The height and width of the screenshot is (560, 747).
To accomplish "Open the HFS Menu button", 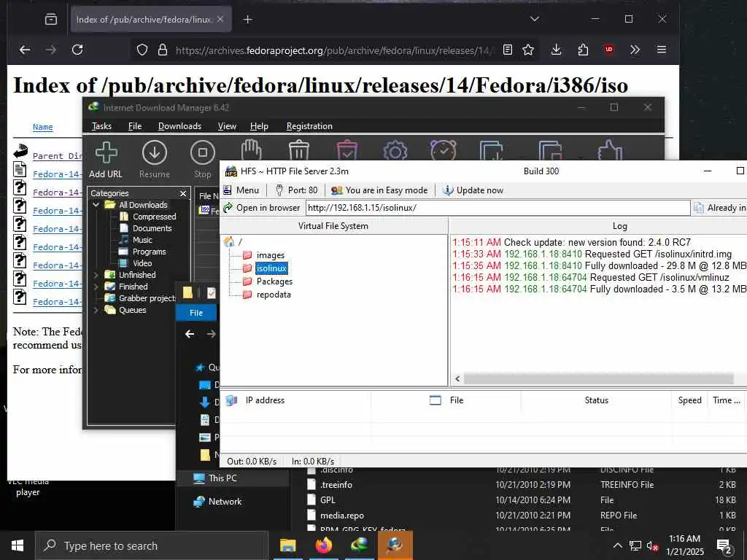I will tap(241, 190).
